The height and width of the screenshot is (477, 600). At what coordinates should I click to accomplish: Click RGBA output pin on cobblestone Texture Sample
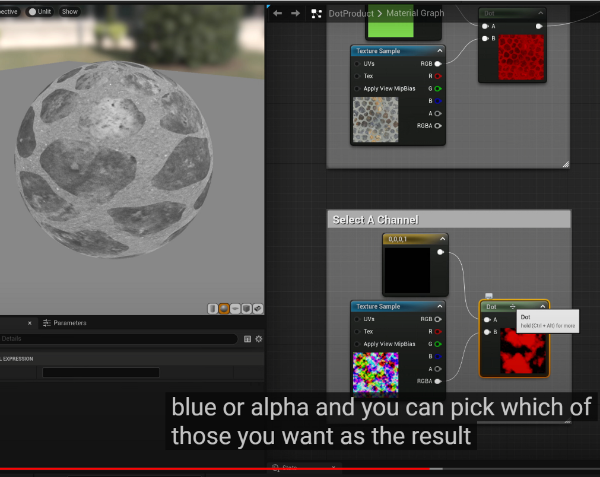click(438, 126)
